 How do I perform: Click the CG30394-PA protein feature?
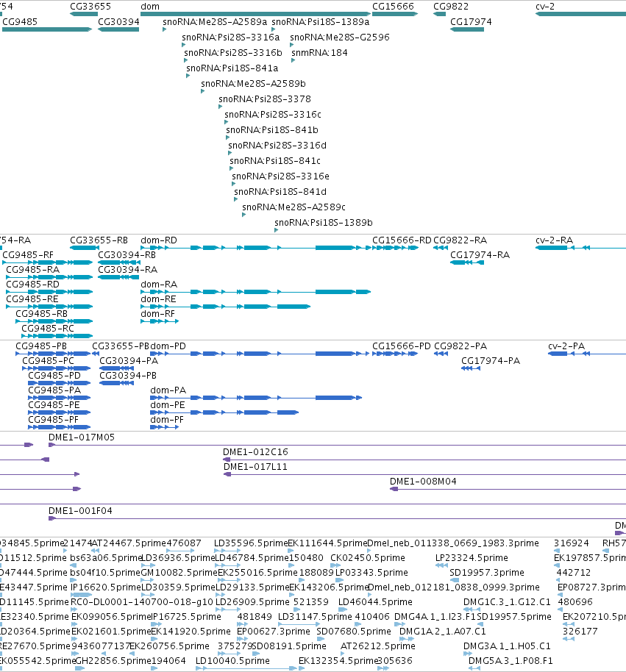click(x=117, y=368)
